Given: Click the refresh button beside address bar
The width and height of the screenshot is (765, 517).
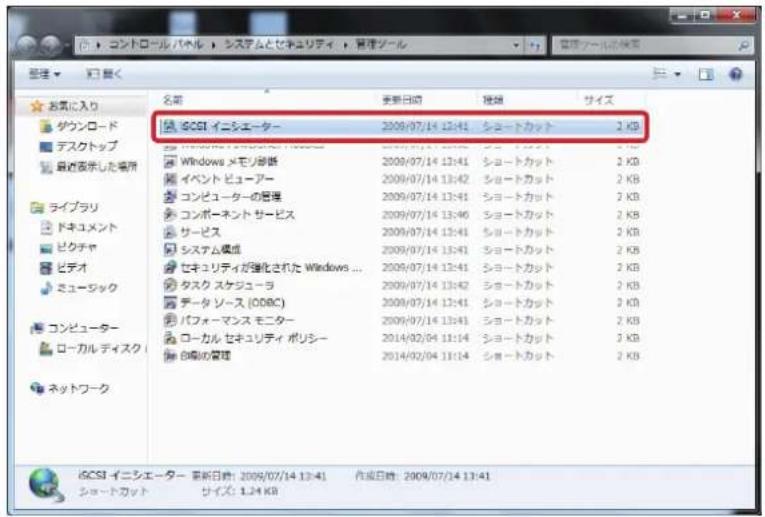Looking at the screenshot, I should pos(535,45).
